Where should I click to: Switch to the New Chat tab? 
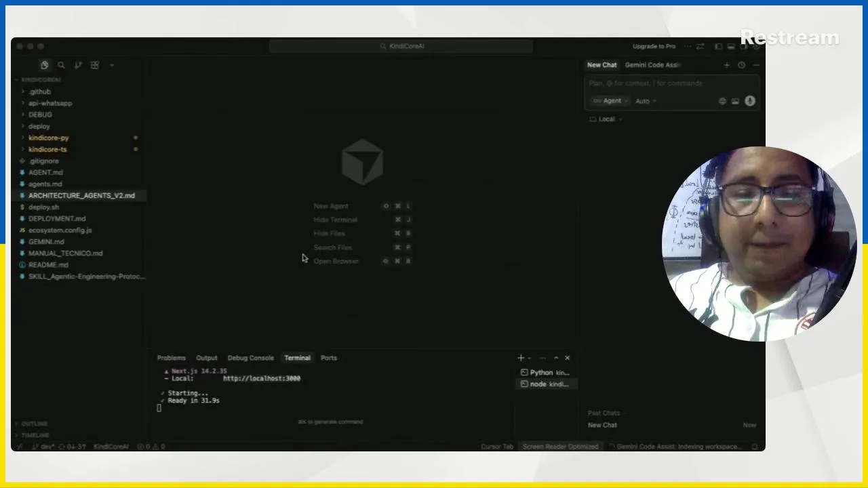(601, 65)
